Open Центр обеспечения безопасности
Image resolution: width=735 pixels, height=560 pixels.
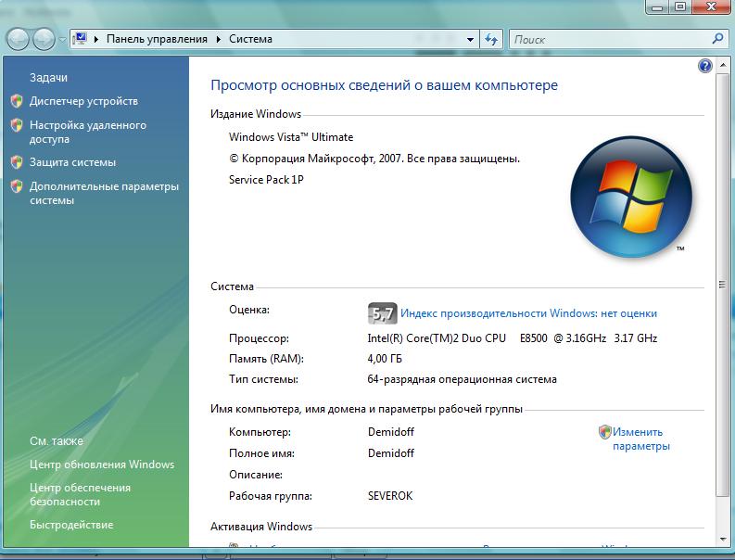(80, 494)
